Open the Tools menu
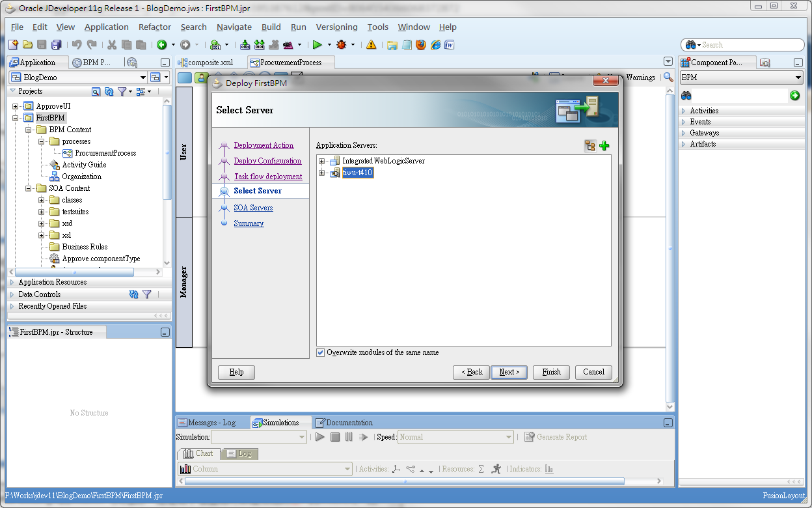Image resolution: width=812 pixels, height=508 pixels. (377, 27)
